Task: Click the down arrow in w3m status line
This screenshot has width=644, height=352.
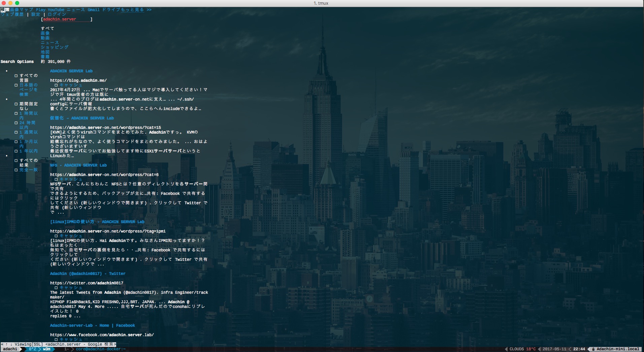Action: click(x=11, y=344)
